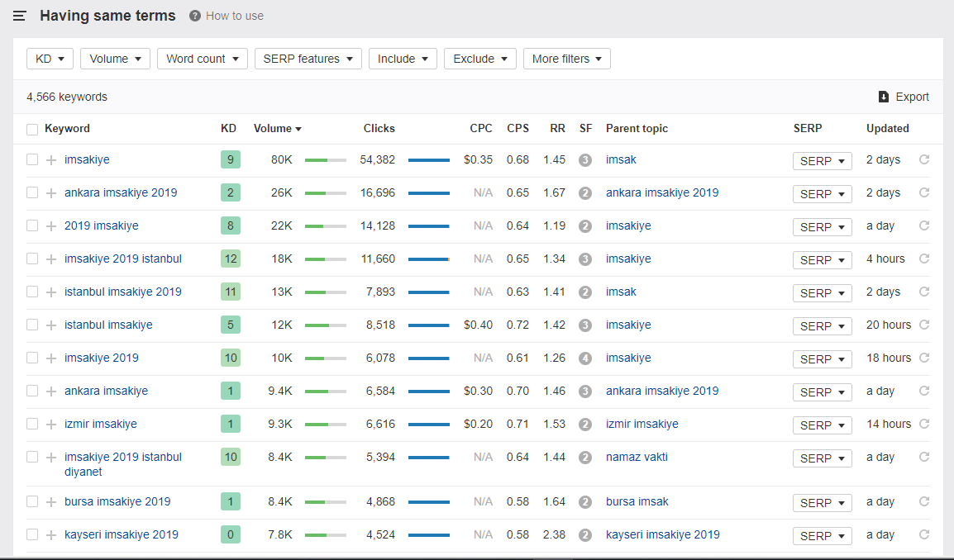Sort by Clicks column header
Image resolution: width=954 pixels, height=560 pixels.
[379, 128]
